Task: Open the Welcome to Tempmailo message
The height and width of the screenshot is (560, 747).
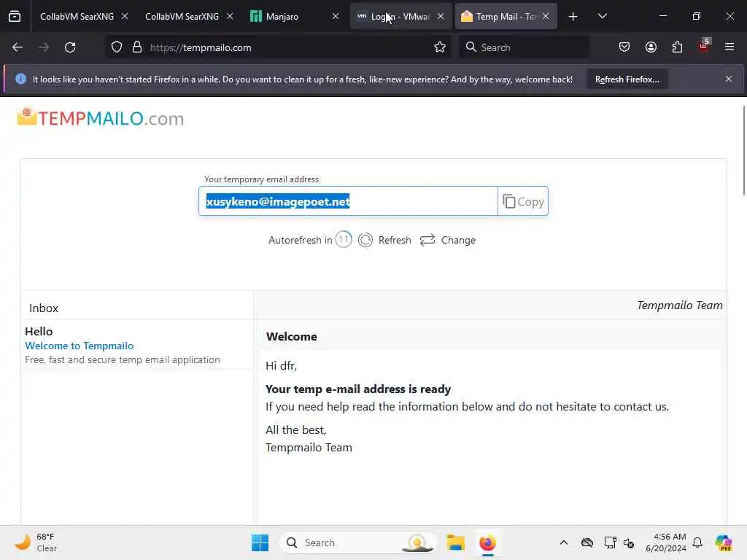Action: click(x=79, y=346)
